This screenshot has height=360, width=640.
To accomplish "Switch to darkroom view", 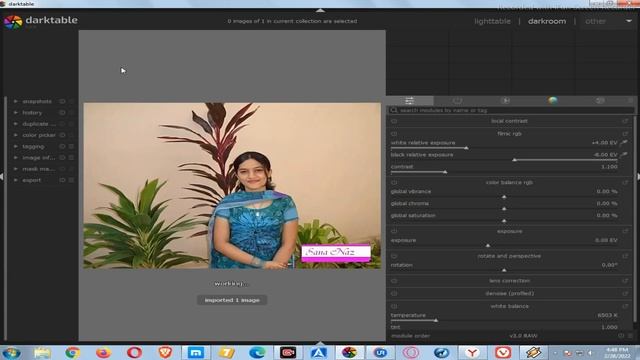I will click(547, 21).
